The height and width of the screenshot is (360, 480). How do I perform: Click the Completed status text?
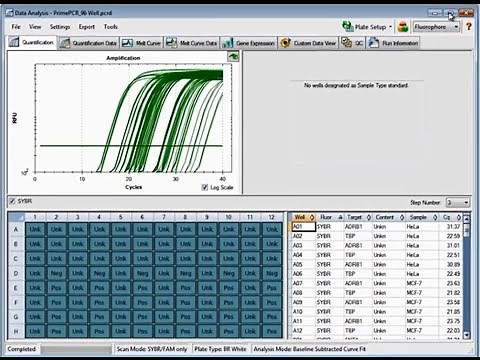point(22,349)
